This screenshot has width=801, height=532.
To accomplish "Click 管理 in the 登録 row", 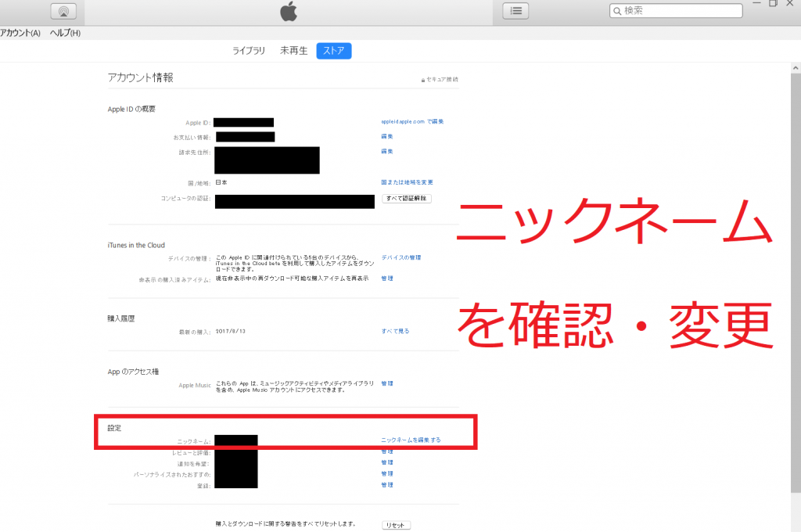I will [x=387, y=485].
